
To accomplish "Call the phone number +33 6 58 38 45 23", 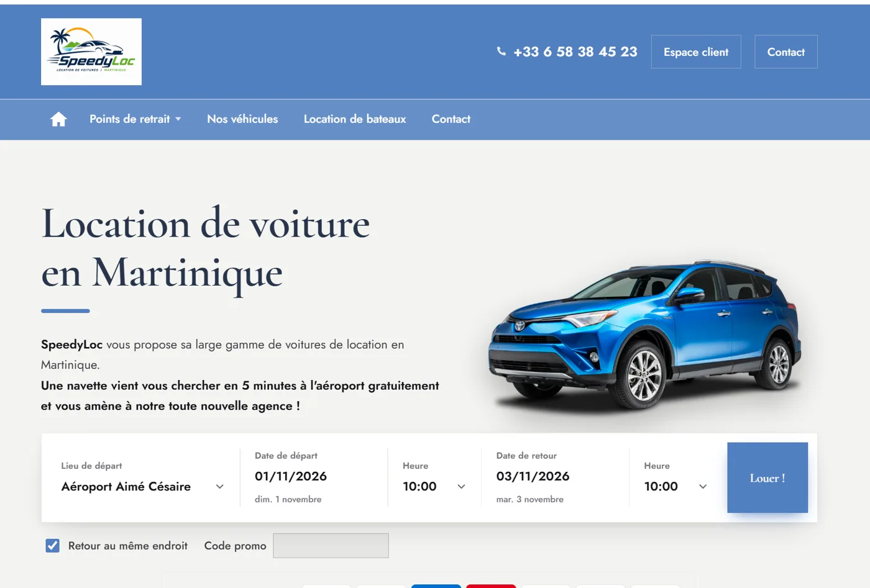I will click(x=575, y=52).
